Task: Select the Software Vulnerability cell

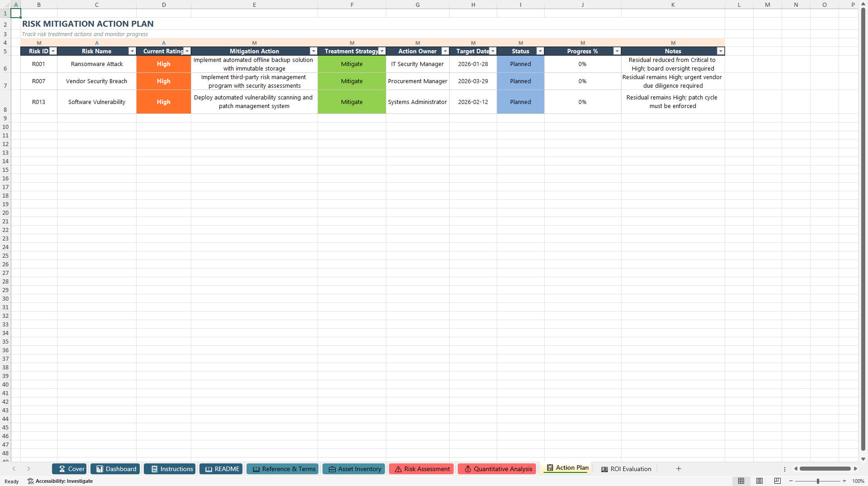Action: tap(97, 102)
